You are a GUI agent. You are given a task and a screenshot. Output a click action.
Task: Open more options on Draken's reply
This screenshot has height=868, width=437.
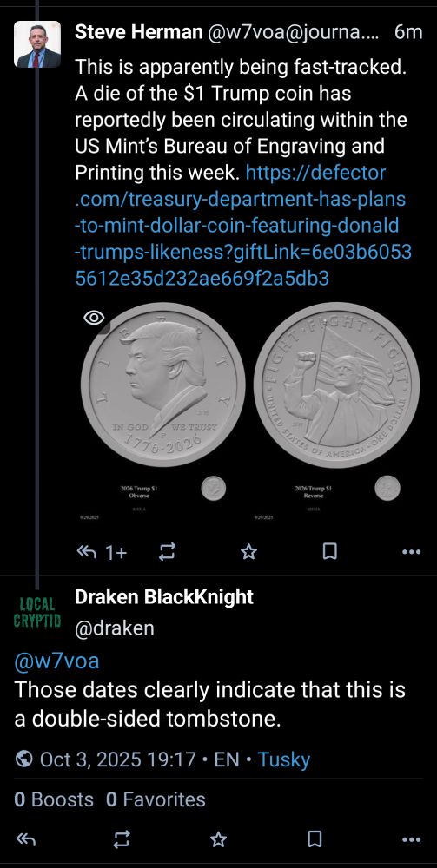pyautogui.click(x=411, y=839)
